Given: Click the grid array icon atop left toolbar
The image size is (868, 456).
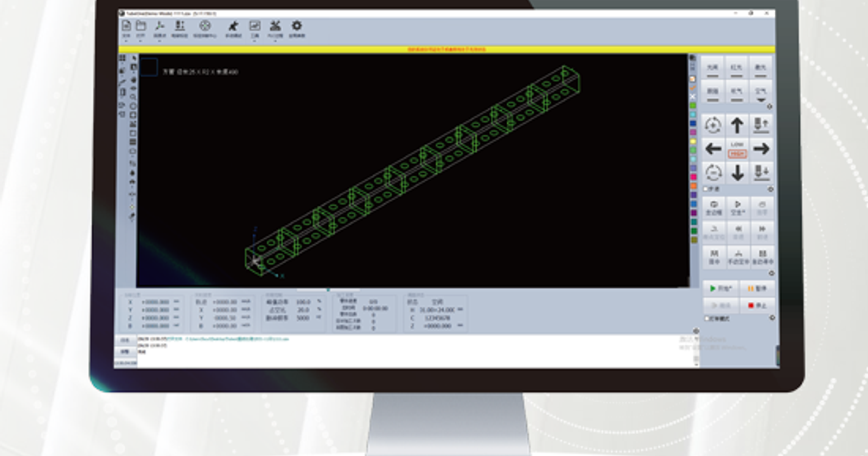Looking at the screenshot, I should 122,58.
